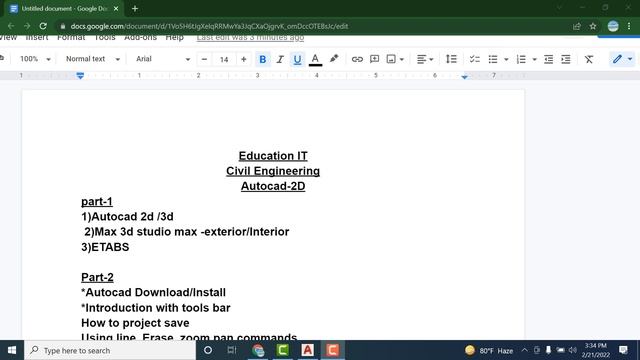The width and height of the screenshot is (640, 360).
Task: Open notification center icon on taskbar
Action: (623, 350)
